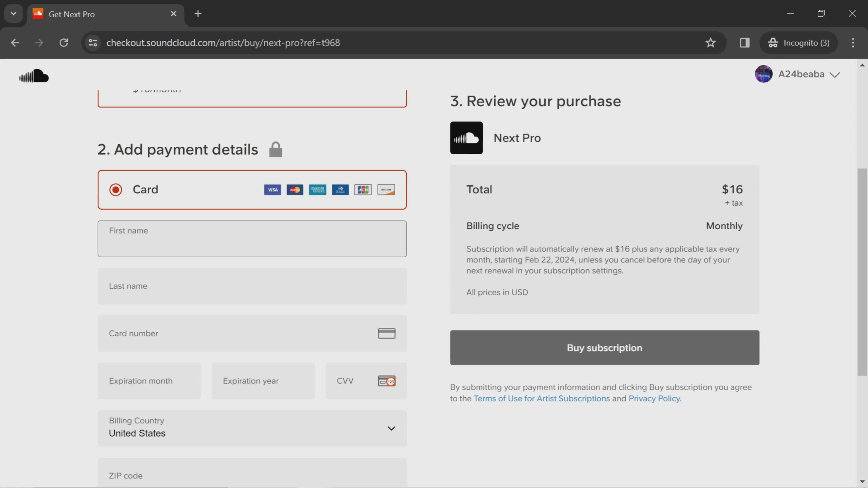The height and width of the screenshot is (488, 868).
Task: Click the Mastercard payment icon
Action: point(295,190)
